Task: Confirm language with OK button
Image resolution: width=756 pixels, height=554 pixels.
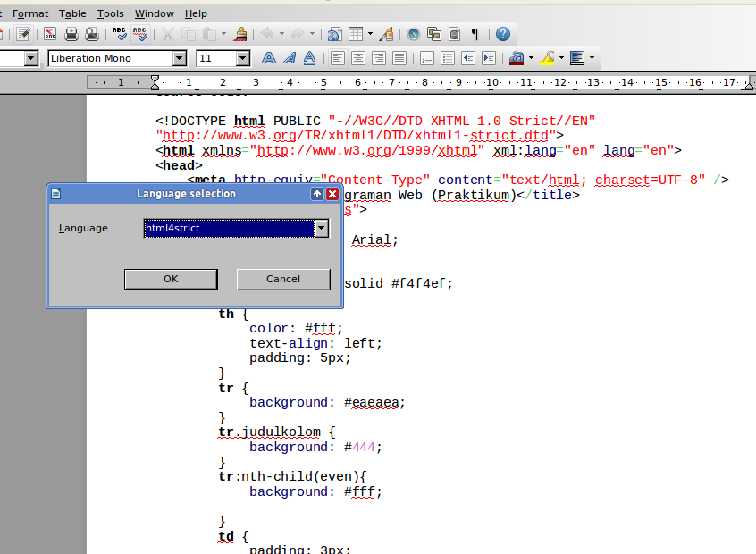Action: point(171,279)
